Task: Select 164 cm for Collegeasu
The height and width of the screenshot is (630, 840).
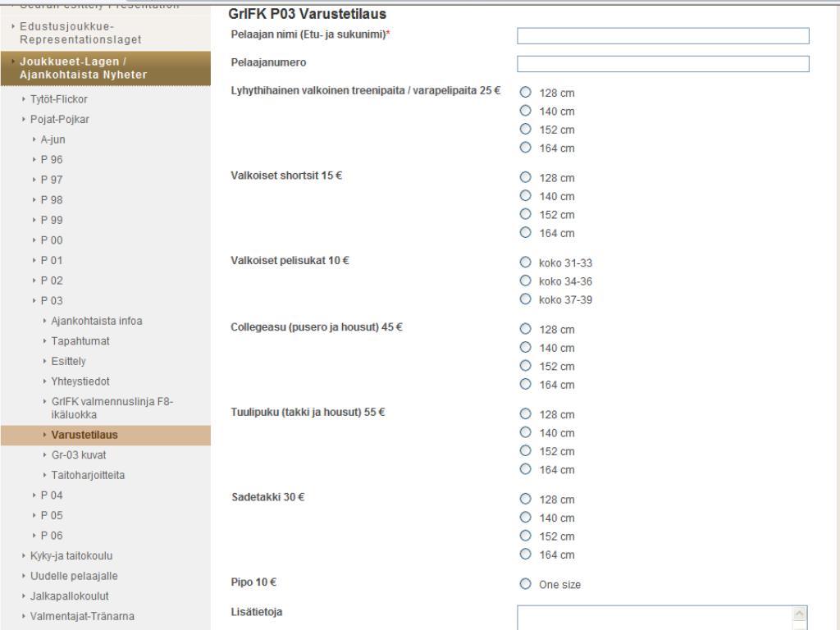Action: pyautogui.click(x=526, y=384)
